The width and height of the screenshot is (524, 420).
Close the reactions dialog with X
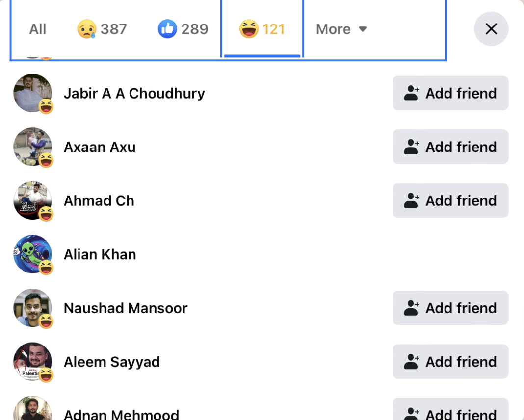click(x=491, y=29)
